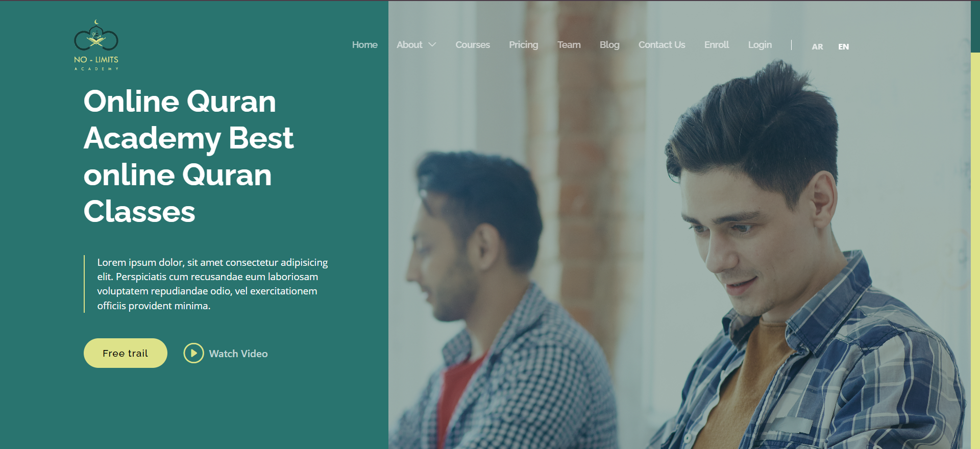Image resolution: width=980 pixels, height=449 pixels.
Task: Visit the Blog from navigation
Action: pos(609,45)
